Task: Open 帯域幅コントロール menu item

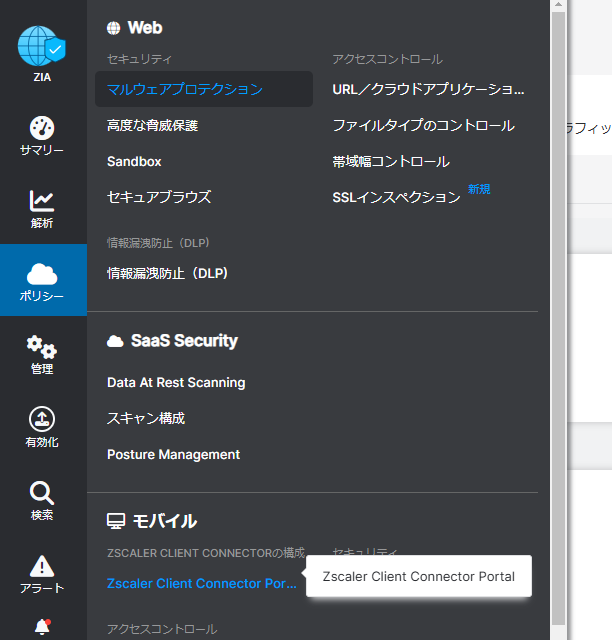Action: click(x=391, y=162)
